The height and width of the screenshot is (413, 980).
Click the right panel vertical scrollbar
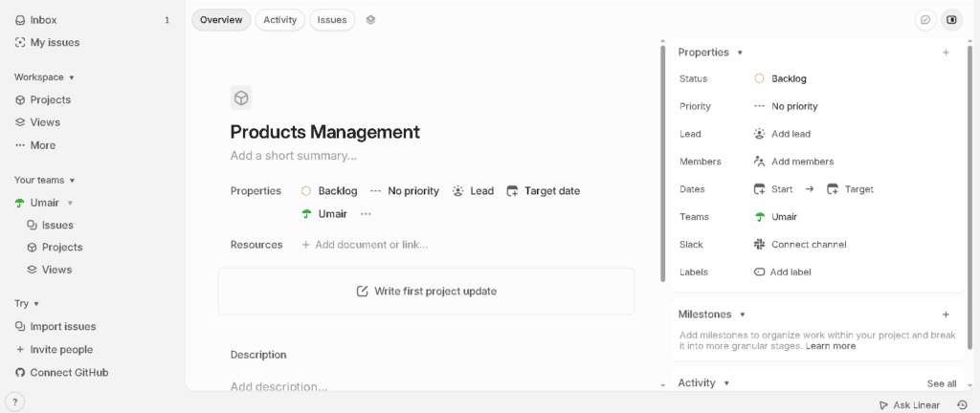(x=969, y=197)
